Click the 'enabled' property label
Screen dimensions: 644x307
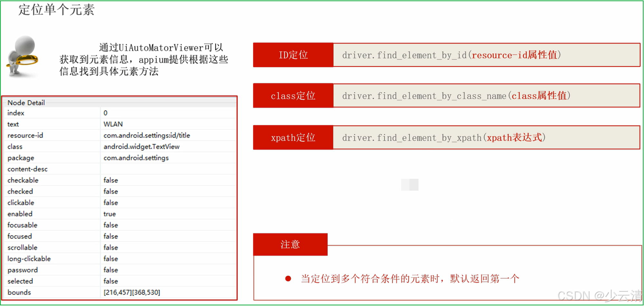tap(20, 214)
